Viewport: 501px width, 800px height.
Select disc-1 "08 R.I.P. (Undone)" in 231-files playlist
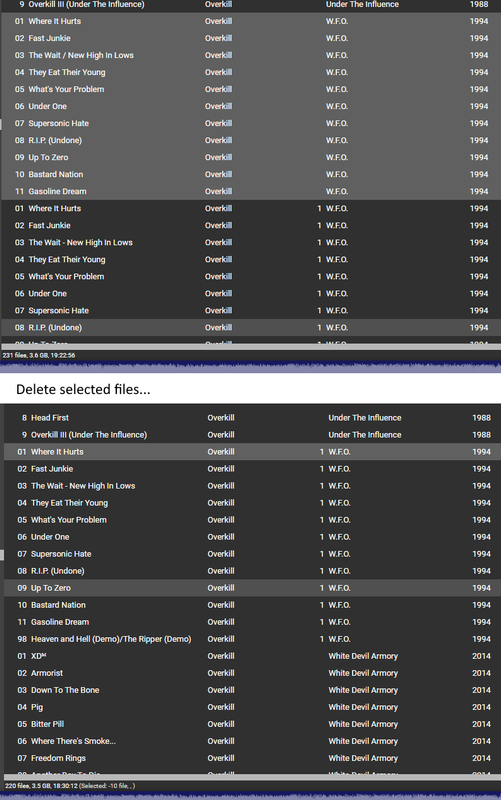click(250, 328)
